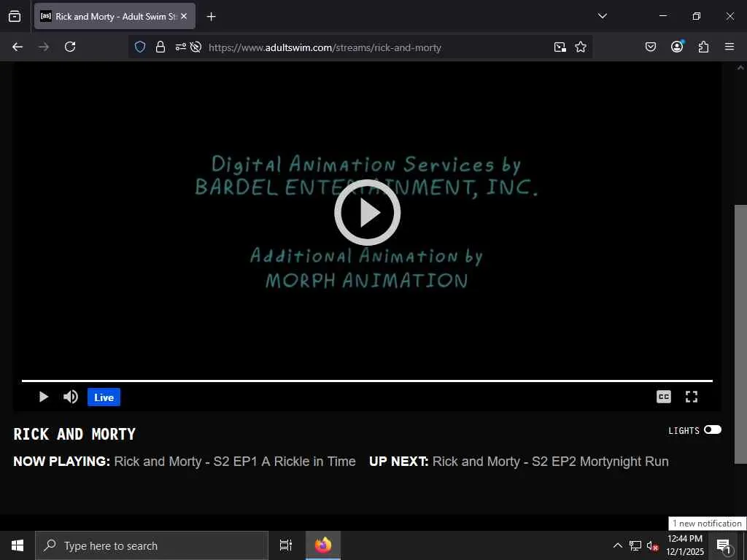Click the page vertical scrollbar
The height and width of the screenshot is (560, 747).
coord(740,333)
